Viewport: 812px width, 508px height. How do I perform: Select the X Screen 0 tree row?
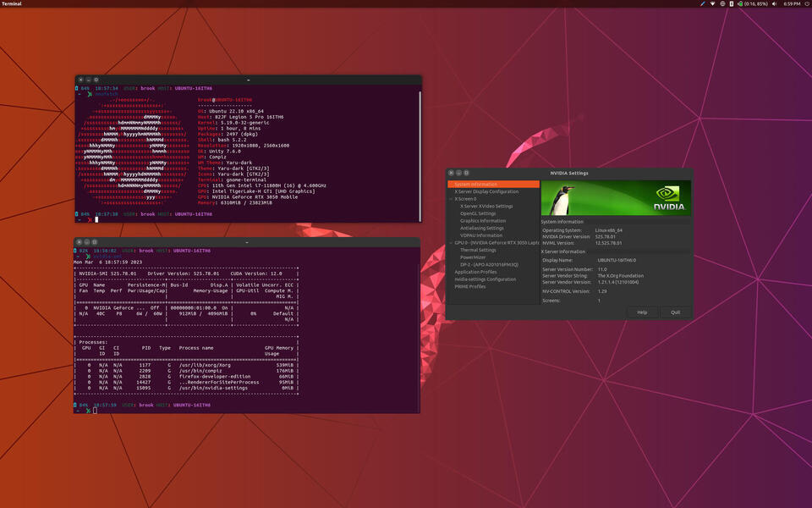[465, 198]
